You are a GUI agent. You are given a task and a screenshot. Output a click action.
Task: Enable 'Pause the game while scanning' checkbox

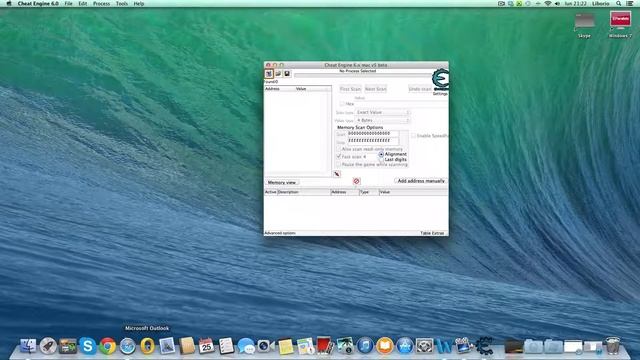pos(338,164)
